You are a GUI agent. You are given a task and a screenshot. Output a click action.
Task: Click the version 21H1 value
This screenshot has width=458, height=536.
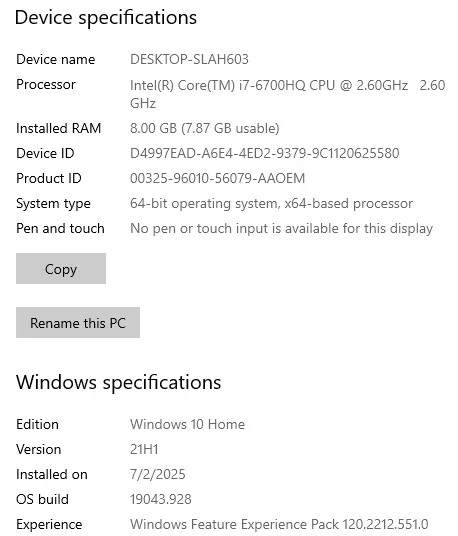[144, 450]
